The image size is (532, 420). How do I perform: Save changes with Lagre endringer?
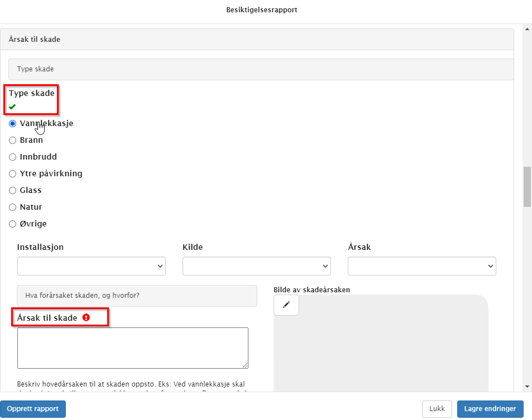click(x=490, y=409)
